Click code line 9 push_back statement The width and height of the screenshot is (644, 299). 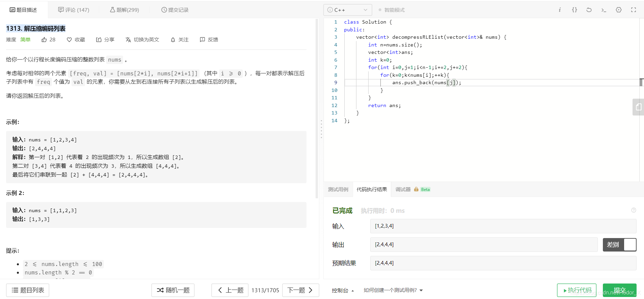pos(427,82)
